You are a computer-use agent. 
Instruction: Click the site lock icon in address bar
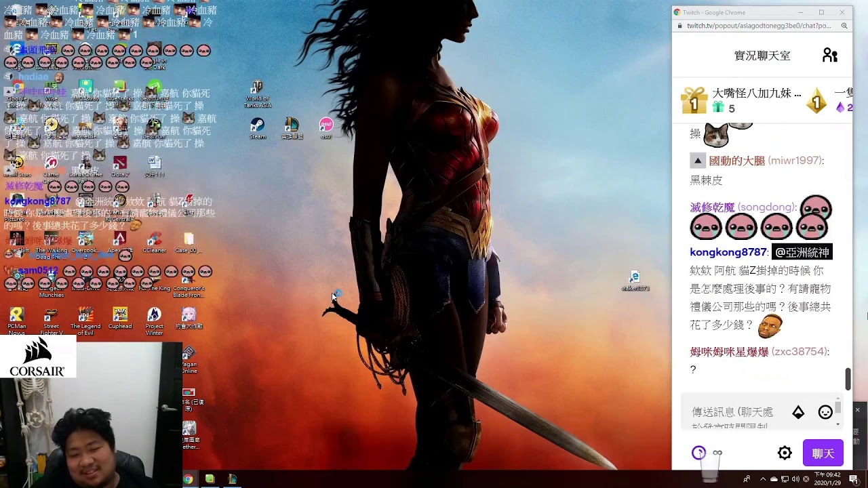[x=679, y=26]
